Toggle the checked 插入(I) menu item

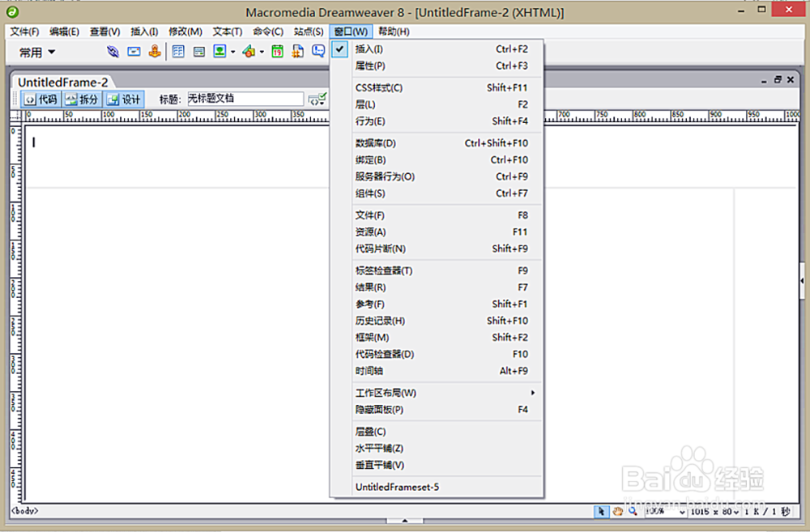(x=437, y=49)
